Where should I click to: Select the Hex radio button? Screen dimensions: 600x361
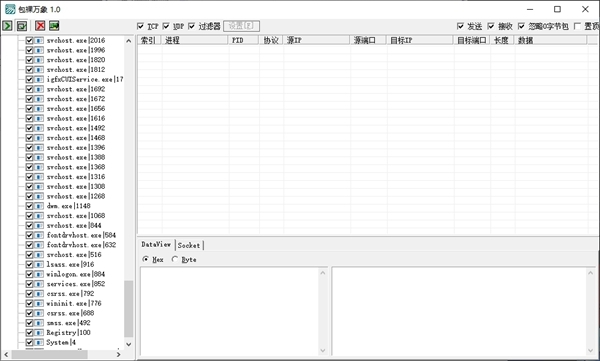point(145,259)
